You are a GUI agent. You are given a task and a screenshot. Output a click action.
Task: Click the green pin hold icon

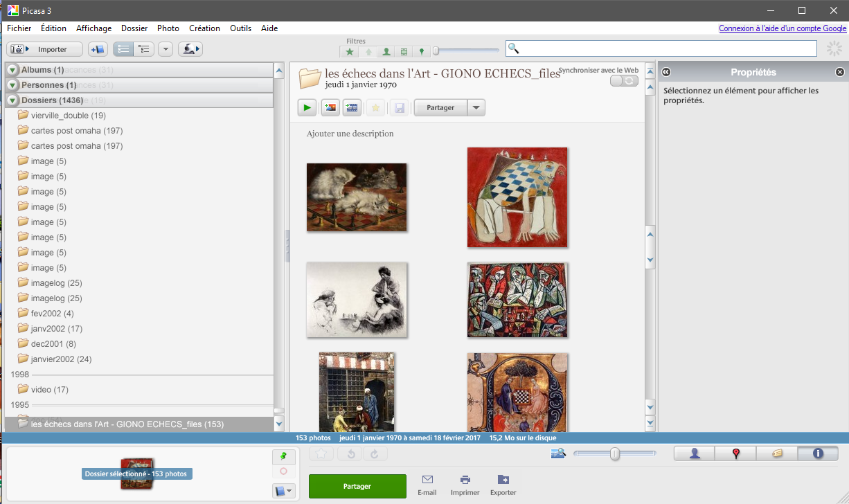click(x=283, y=457)
